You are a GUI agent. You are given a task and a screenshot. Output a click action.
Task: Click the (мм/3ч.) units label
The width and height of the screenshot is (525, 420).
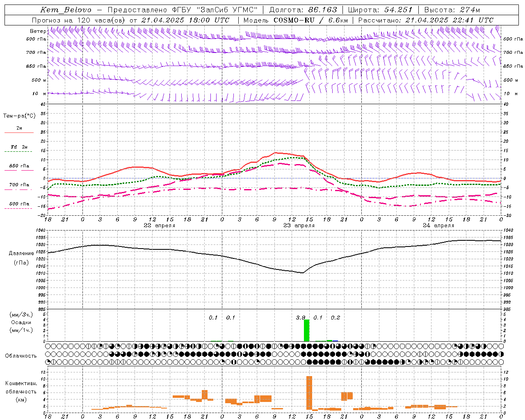click(21, 315)
